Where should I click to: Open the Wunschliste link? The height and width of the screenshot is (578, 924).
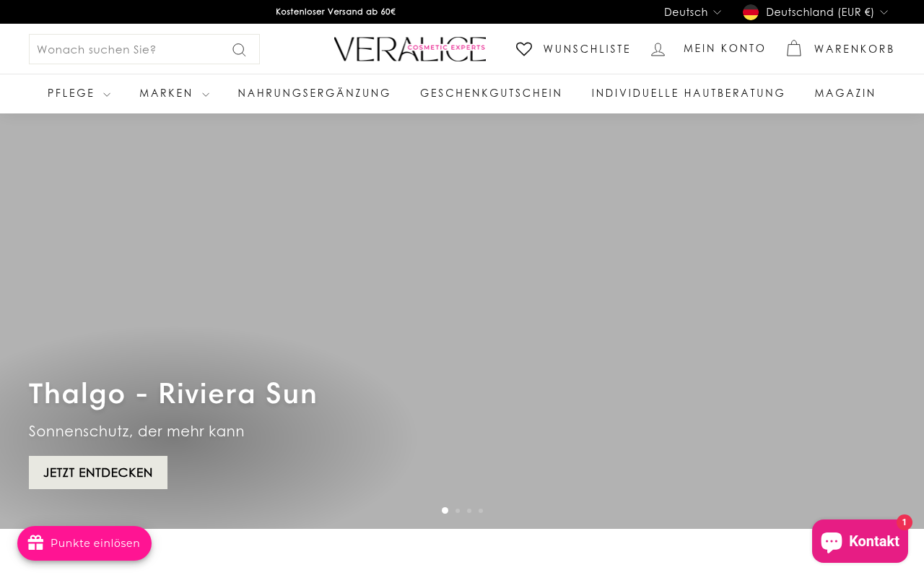tap(573, 49)
